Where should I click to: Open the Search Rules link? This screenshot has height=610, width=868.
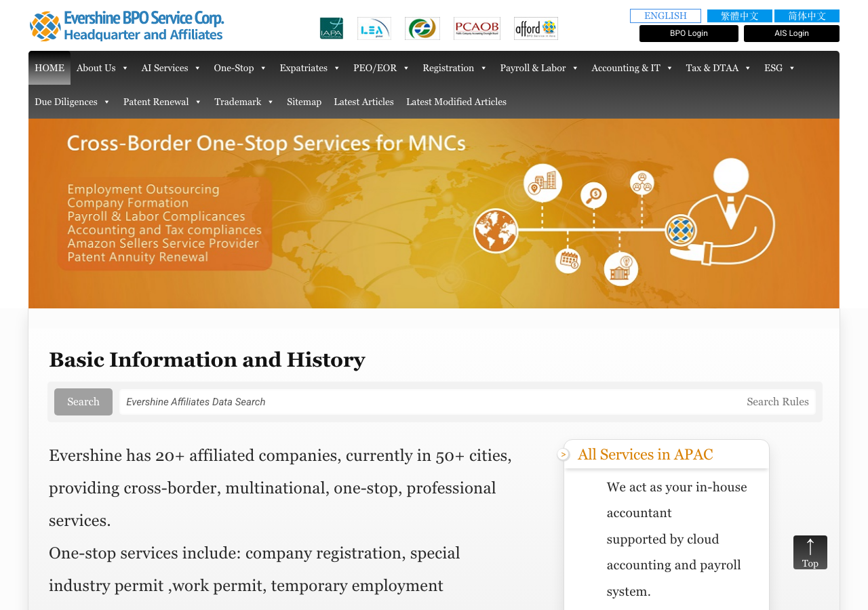click(778, 402)
